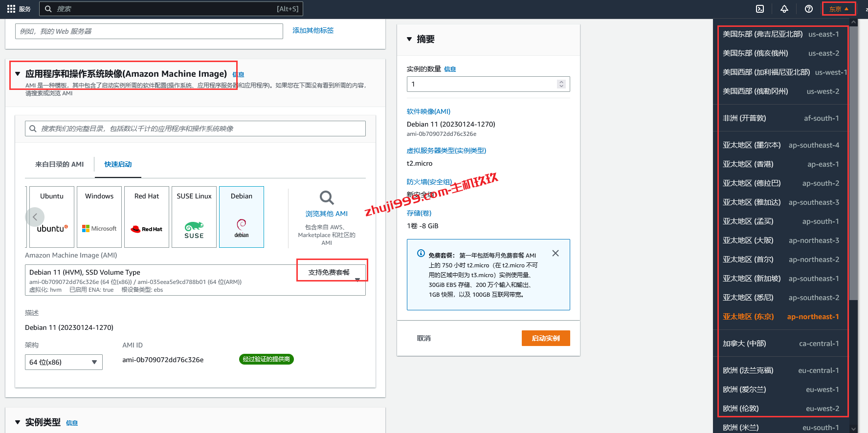Select region eu-west-1 Ireland
This screenshot has width=868, height=433.
[780, 390]
